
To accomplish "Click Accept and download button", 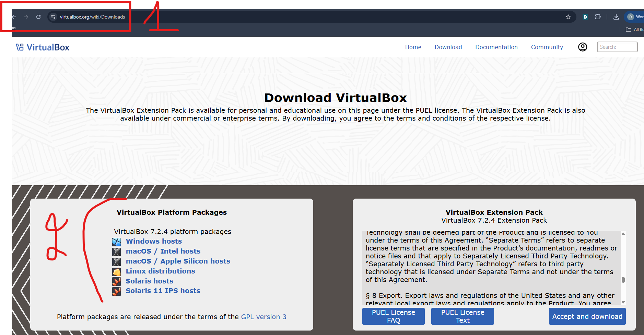I will pyautogui.click(x=587, y=316).
